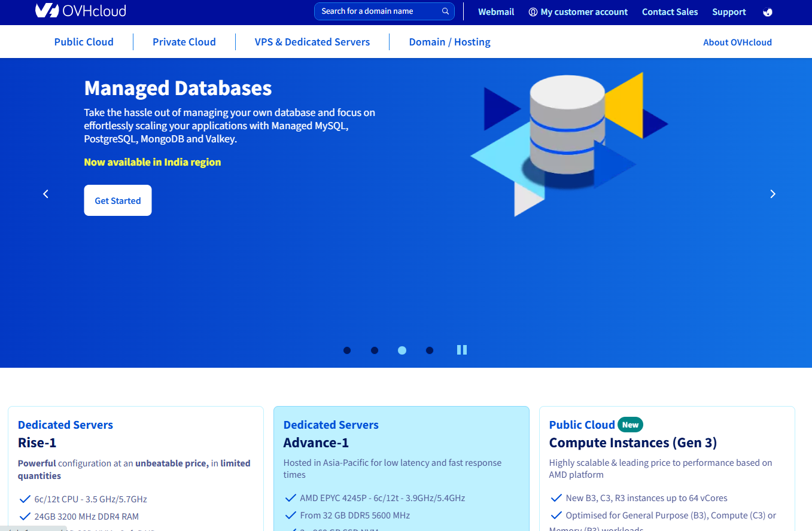The image size is (812, 531).
Task: Click Dedicated Servers label above Rise-1
Action: 65,425
